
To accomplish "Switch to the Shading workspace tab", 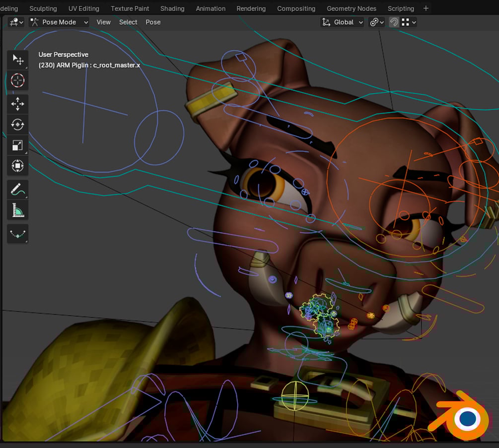I will 172,8.
